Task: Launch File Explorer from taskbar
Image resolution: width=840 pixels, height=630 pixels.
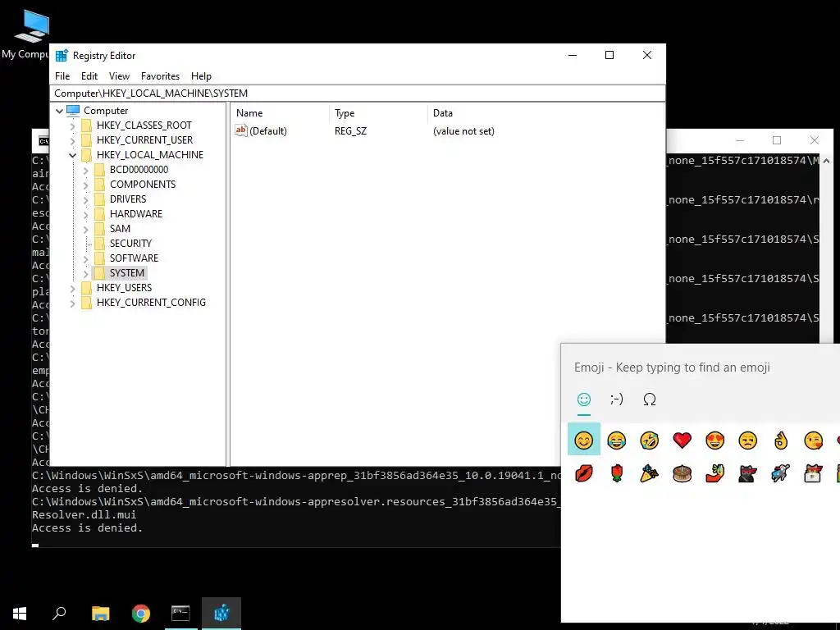Action: tap(101, 613)
